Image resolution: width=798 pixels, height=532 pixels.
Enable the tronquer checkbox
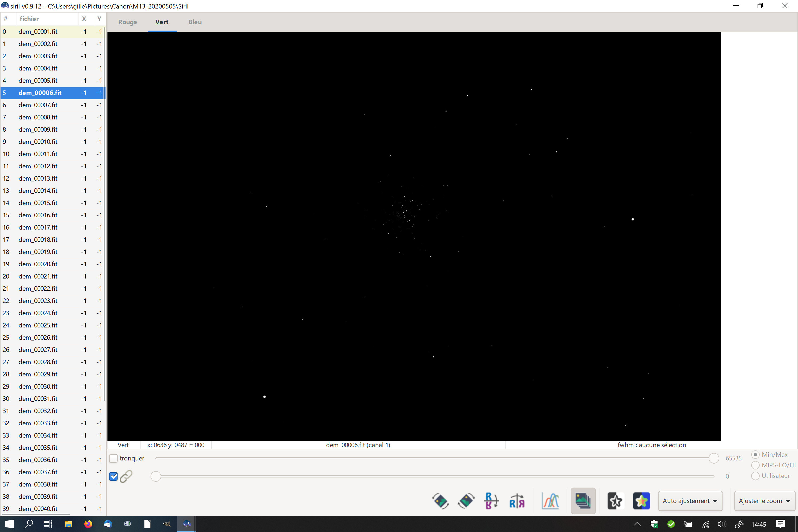113,458
